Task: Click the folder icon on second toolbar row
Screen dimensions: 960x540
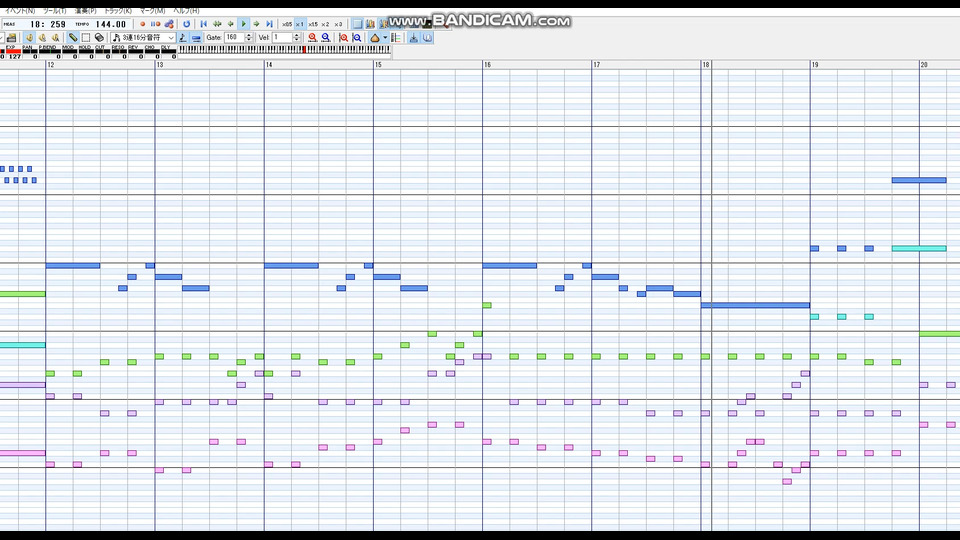Action: (12, 37)
